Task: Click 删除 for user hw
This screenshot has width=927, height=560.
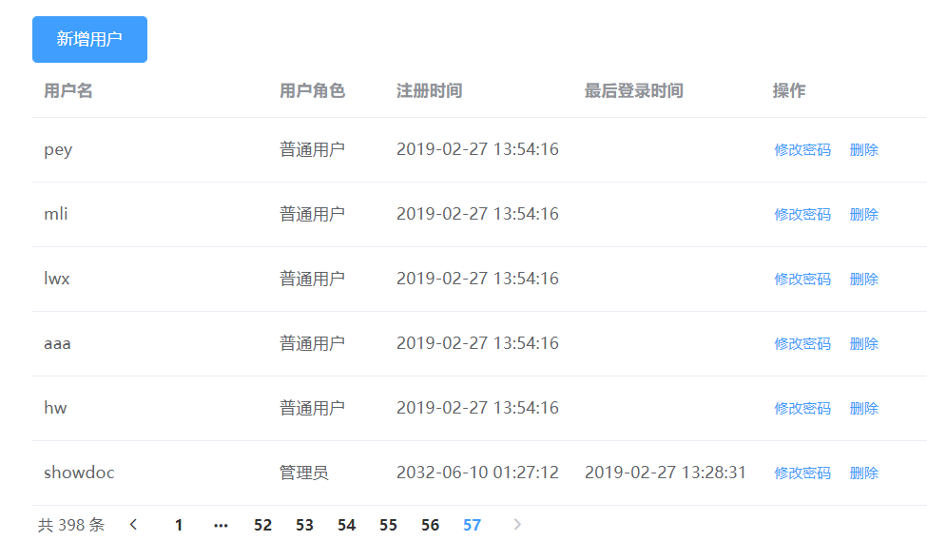Action: pyautogui.click(x=863, y=408)
